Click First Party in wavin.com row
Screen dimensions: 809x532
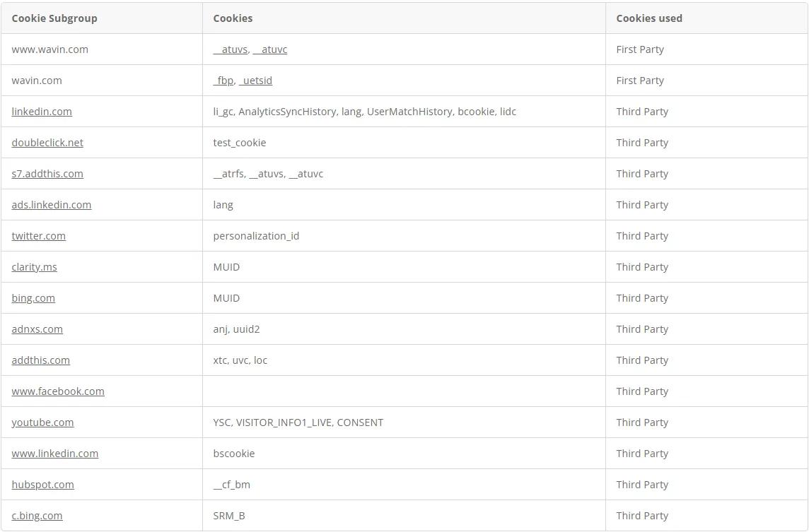click(x=640, y=81)
